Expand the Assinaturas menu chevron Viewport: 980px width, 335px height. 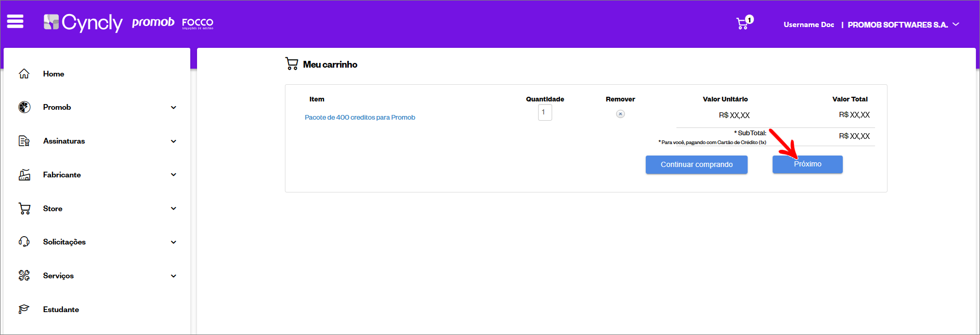point(174,141)
